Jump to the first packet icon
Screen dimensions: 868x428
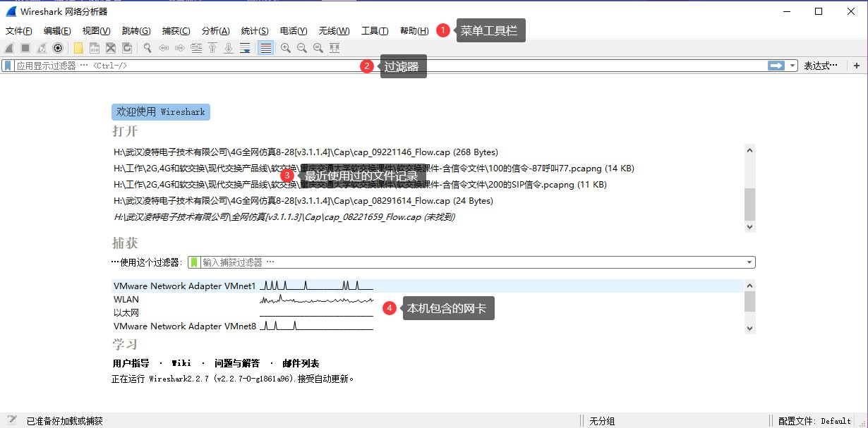[x=212, y=48]
